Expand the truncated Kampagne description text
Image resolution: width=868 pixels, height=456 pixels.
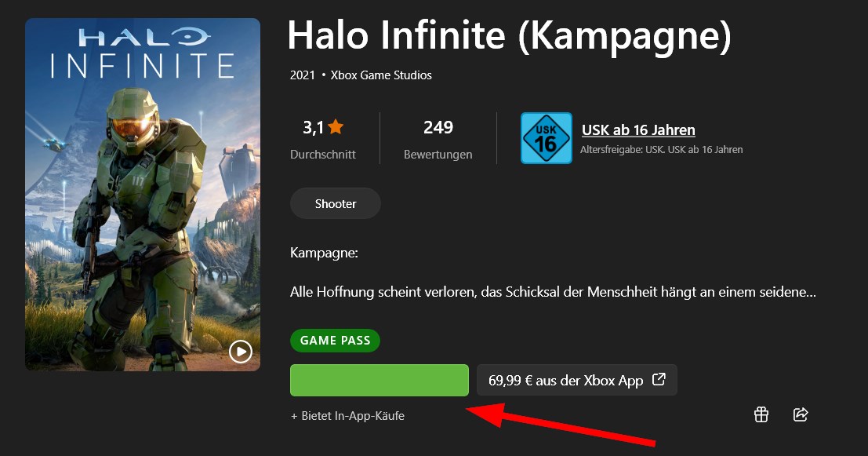pos(553,292)
